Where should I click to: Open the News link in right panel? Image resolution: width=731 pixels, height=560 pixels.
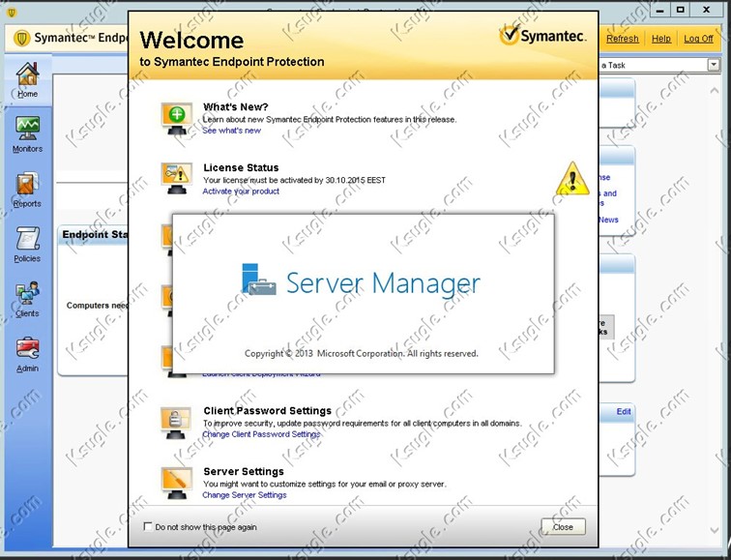[609, 220]
